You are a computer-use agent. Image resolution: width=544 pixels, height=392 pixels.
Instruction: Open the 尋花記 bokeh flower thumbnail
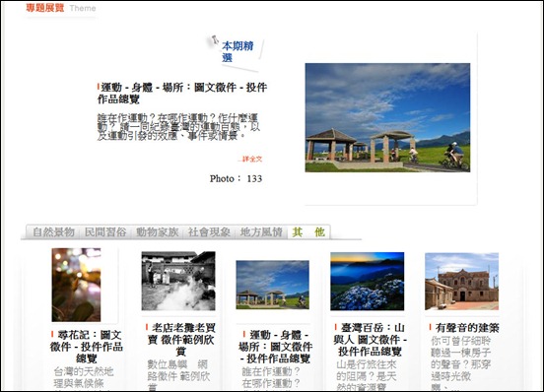click(x=76, y=285)
